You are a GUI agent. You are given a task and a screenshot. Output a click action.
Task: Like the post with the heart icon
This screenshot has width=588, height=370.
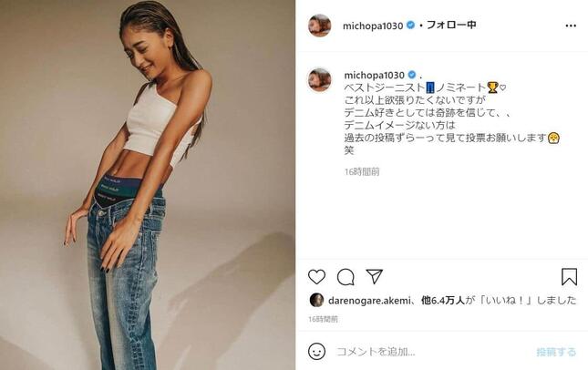click(316, 277)
